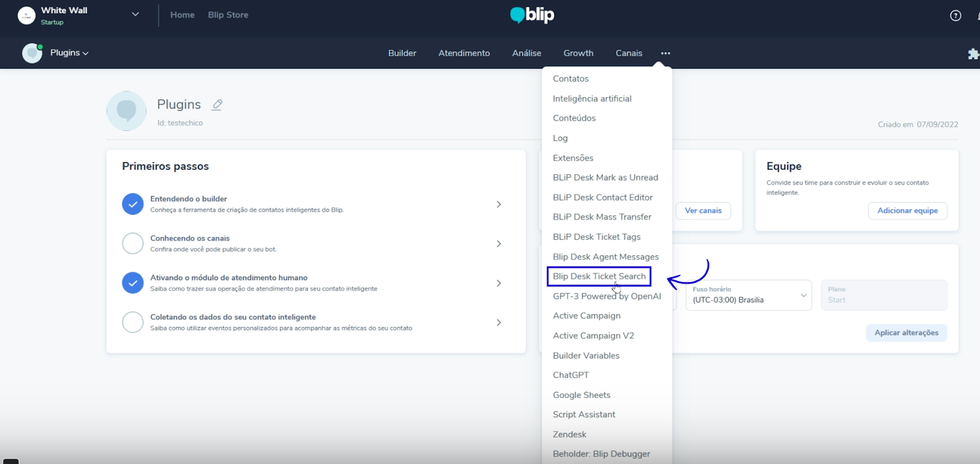
Task: Open the three-dots more menu
Action: [x=665, y=53]
